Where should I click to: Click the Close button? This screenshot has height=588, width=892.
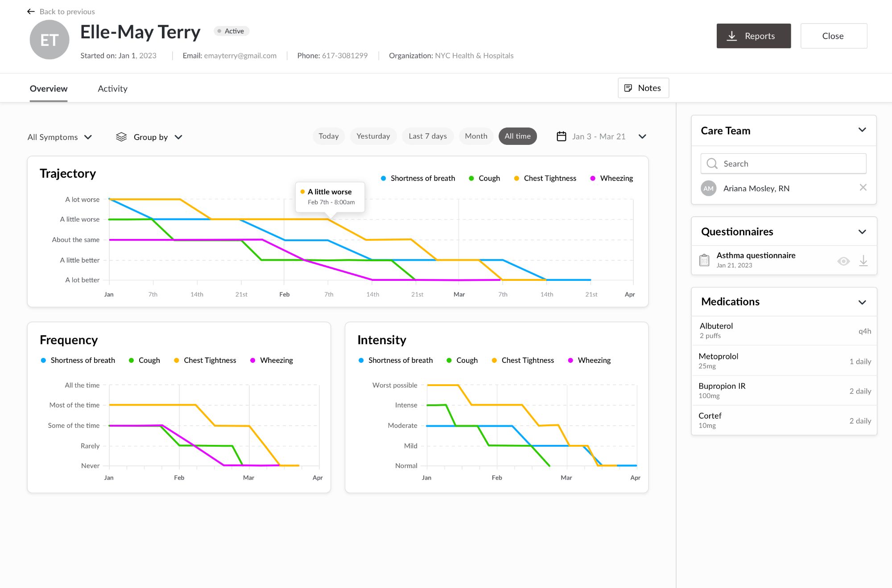pyautogui.click(x=833, y=36)
